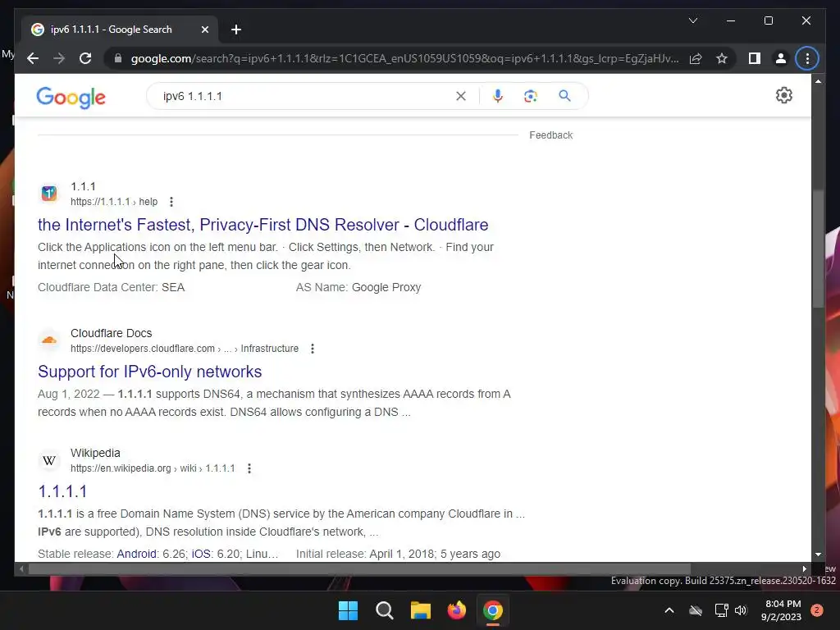Start voice search with the microphone
This screenshot has width=840, height=630.
coord(498,96)
